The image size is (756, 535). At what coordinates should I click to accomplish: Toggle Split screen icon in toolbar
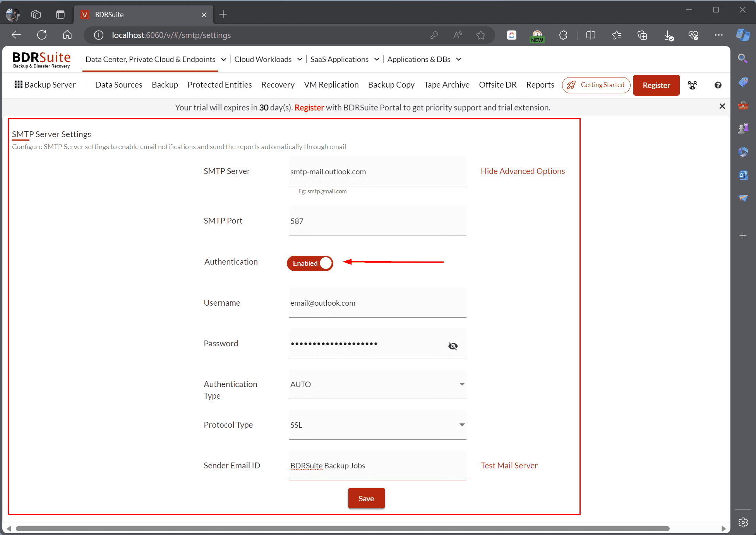[x=591, y=35]
